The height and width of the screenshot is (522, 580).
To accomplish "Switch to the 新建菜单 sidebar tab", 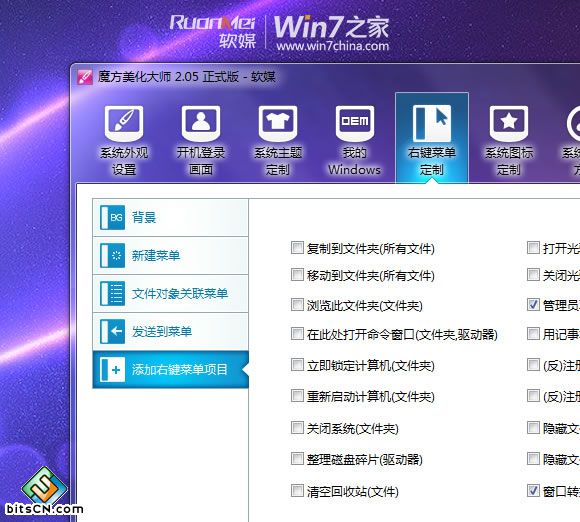I will (x=170, y=256).
